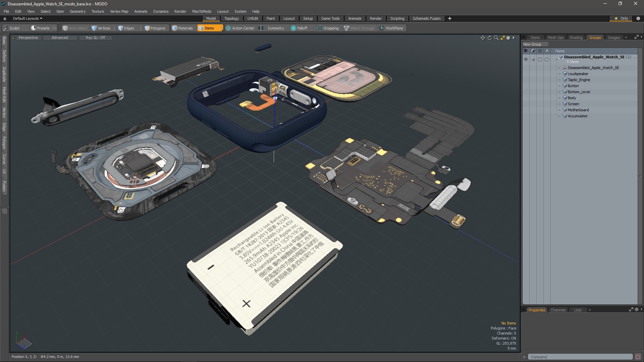Image resolution: width=644 pixels, height=362 pixels.
Task: Open the layout settings gear icon
Action: click(638, 18)
